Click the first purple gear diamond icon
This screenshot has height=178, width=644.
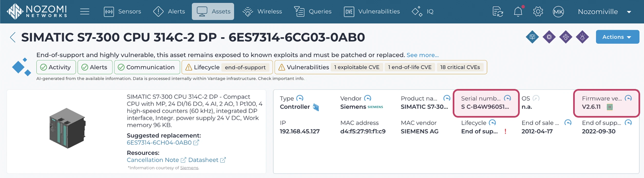549,37
